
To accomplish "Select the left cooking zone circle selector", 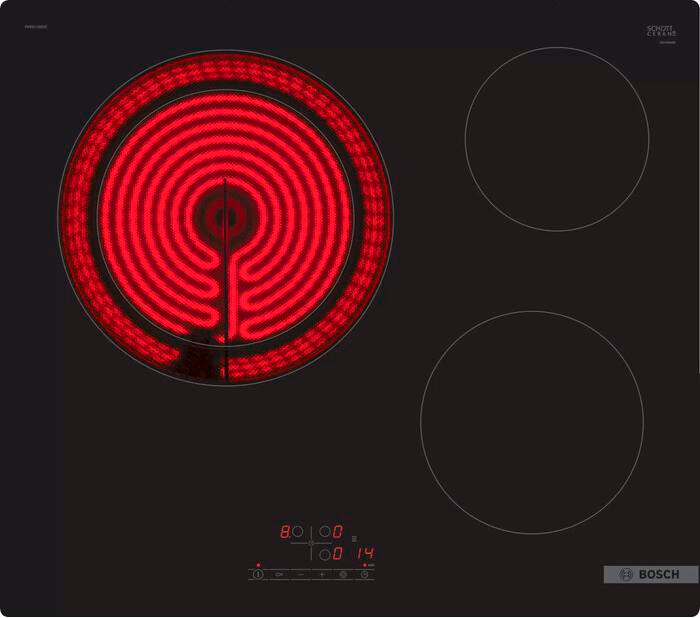I will pos(297,532).
